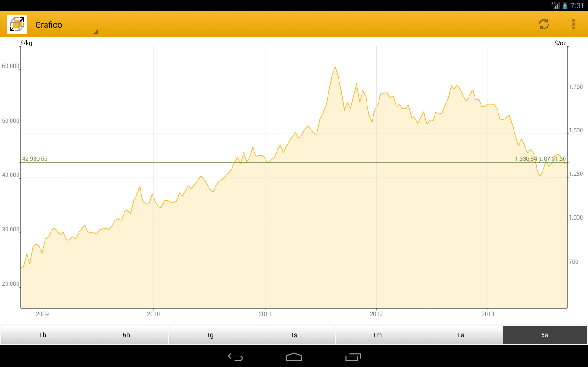
Task: Click the 1.336,84 @07:31:30 price label
Action: tap(540, 158)
